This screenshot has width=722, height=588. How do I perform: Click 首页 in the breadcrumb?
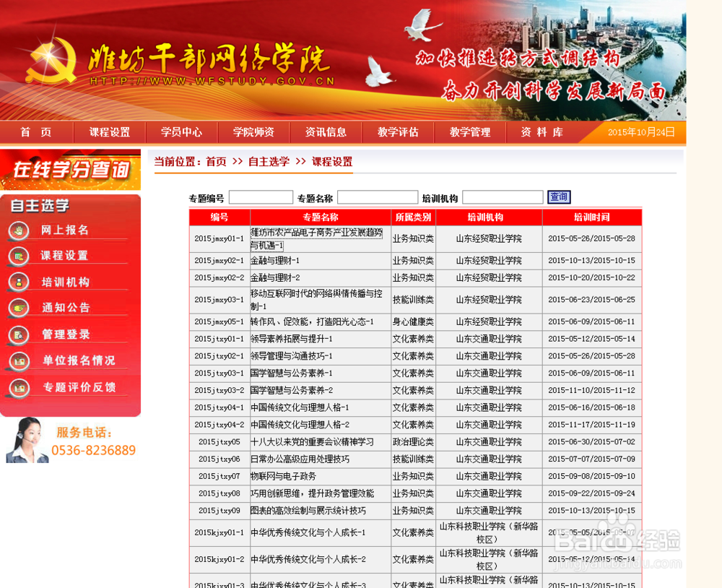(x=216, y=162)
